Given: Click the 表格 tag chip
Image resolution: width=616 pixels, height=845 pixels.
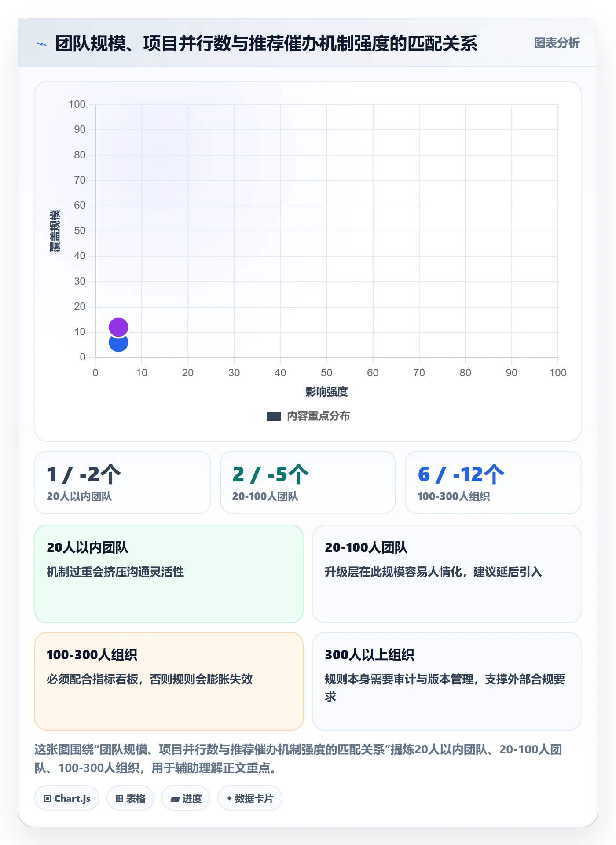Looking at the screenshot, I should (130, 798).
